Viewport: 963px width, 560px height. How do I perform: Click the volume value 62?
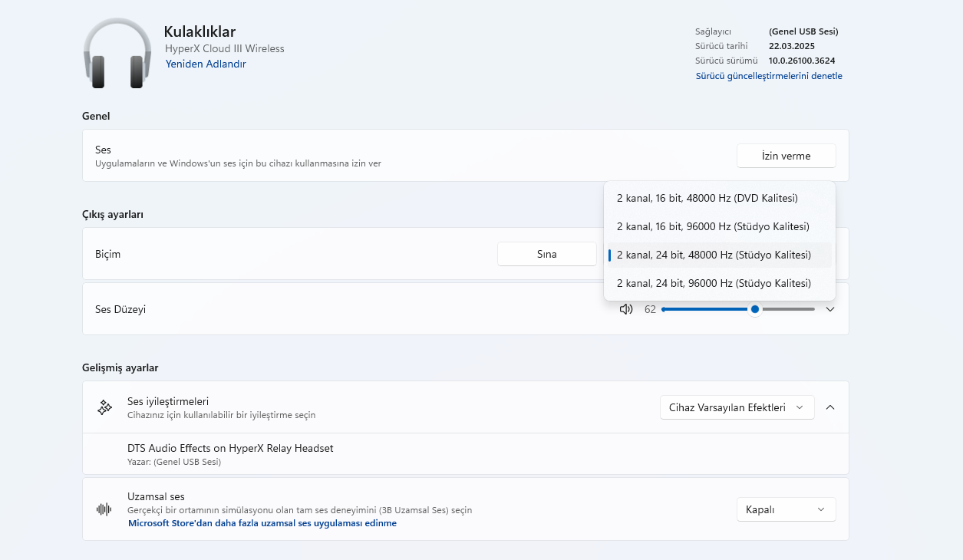tap(650, 309)
